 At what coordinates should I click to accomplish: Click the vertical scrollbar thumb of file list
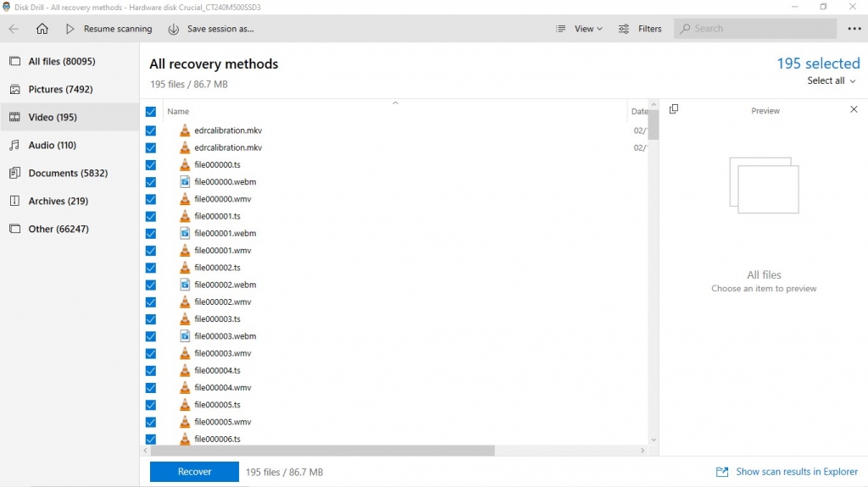[654, 125]
